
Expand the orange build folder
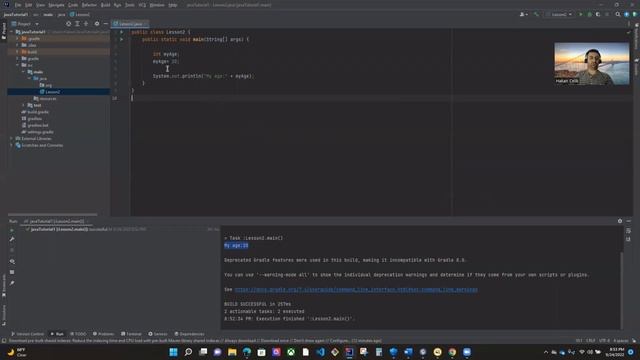17,52
